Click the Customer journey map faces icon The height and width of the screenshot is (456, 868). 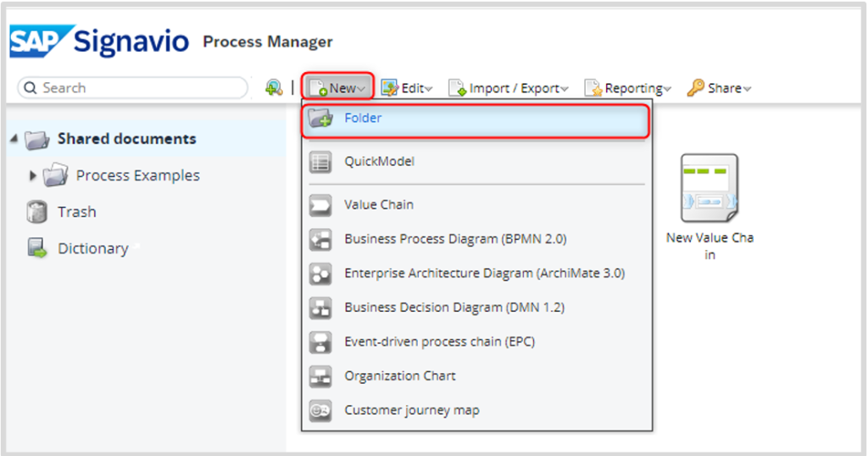pos(320,411)
